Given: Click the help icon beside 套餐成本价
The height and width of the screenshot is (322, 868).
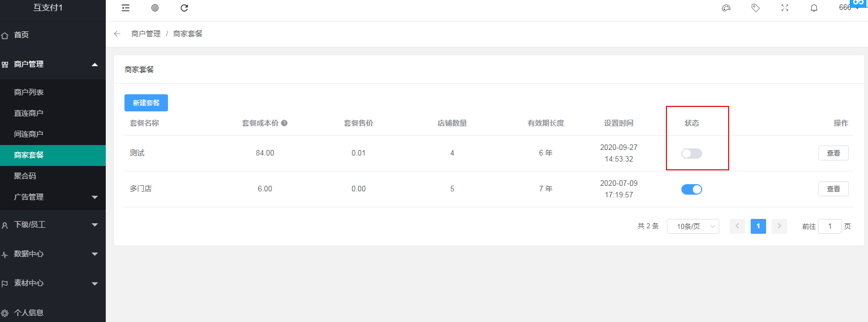Looking at the screenshot, I should 284,123.
